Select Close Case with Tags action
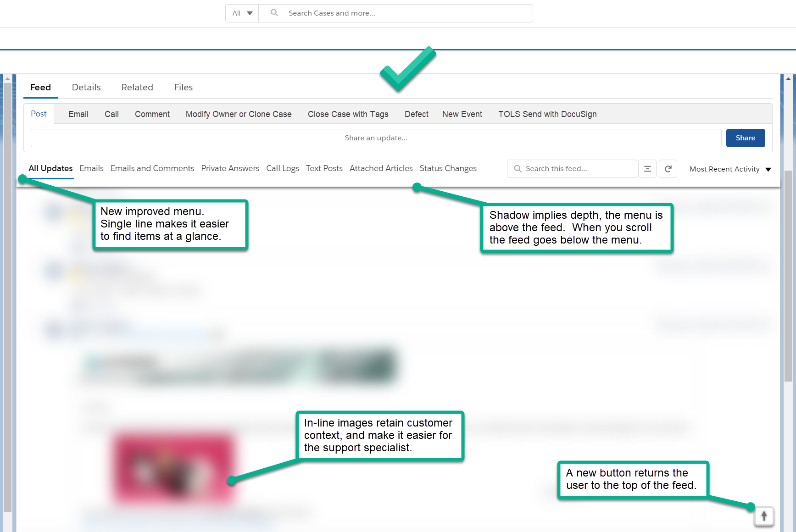 pyautogui.click(x=348, y=114)
